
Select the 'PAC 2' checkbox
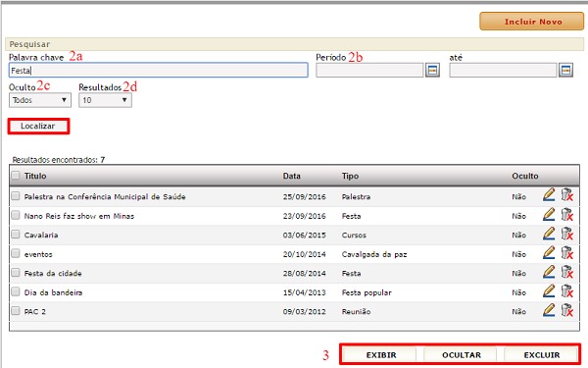pos(16,310)
